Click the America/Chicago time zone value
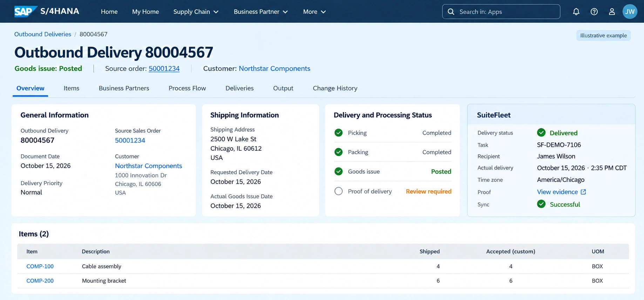 (x=561, y=180)
